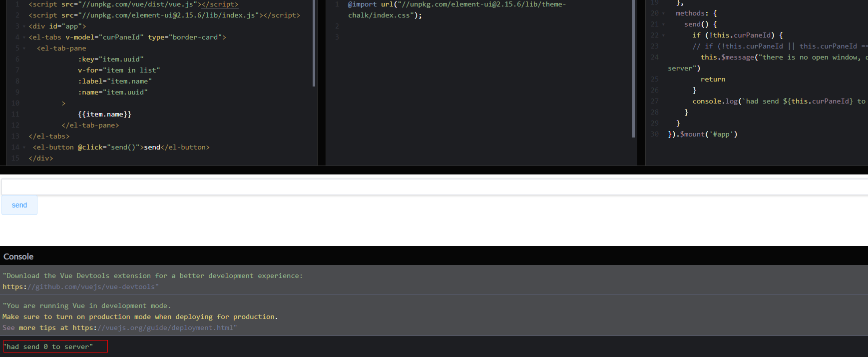Click :key="item.uuid" attribute line
Image resolution: width=868 pixels, height=357 pixels.
click(x=111, y=59)
